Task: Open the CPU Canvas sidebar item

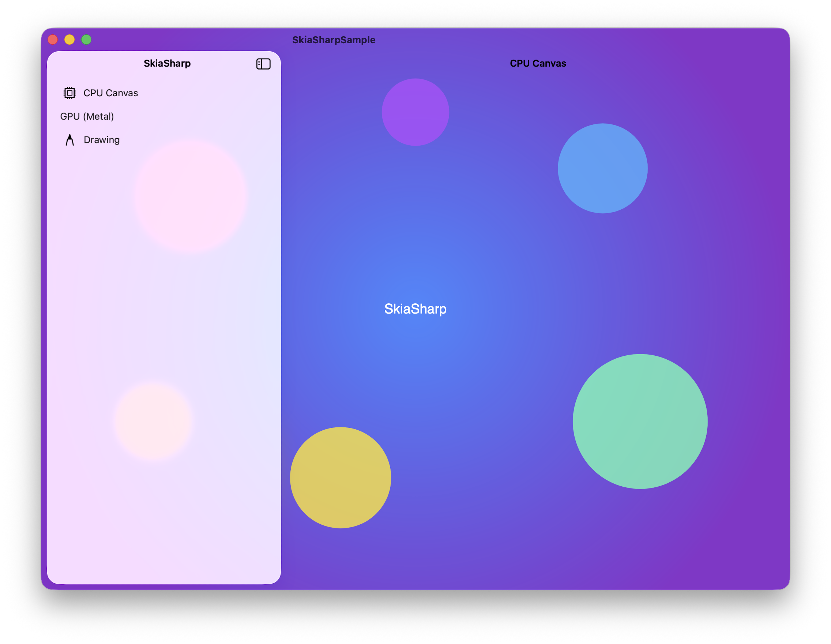Action: [163, 93]
